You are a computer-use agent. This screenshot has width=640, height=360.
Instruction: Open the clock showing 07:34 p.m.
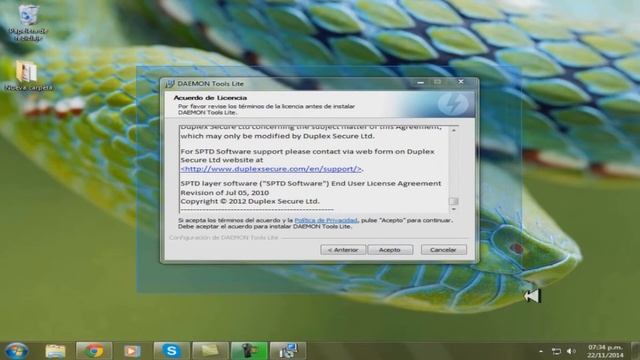[x=605, y=351]
